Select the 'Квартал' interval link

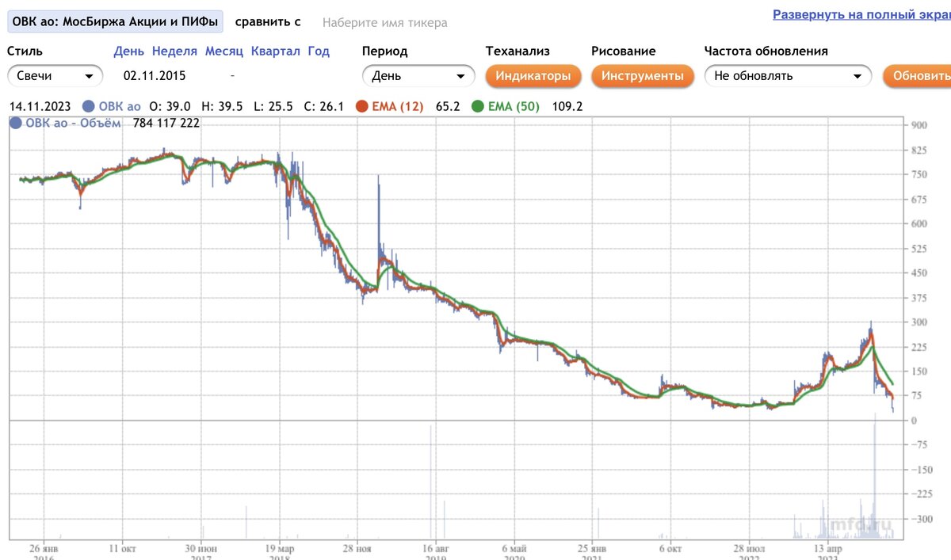point(275,51)
